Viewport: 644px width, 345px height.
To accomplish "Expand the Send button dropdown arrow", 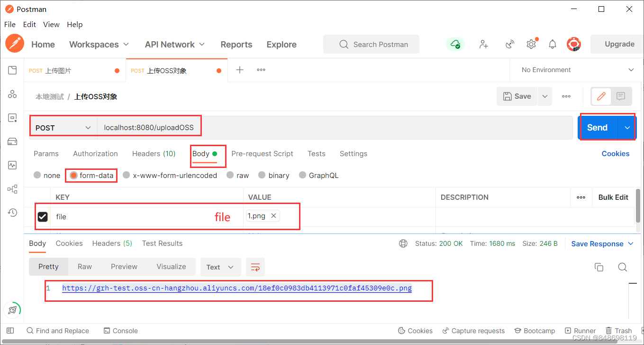I will [627, 128].
